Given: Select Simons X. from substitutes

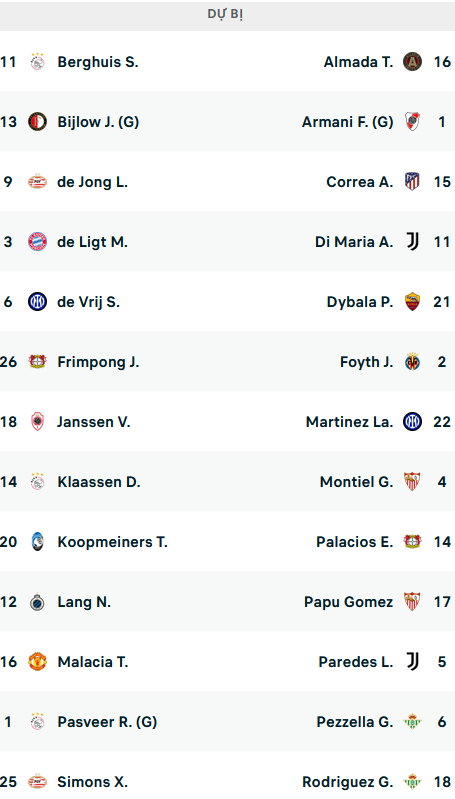Looking at the screenshot, I should (x=92, y=782).
